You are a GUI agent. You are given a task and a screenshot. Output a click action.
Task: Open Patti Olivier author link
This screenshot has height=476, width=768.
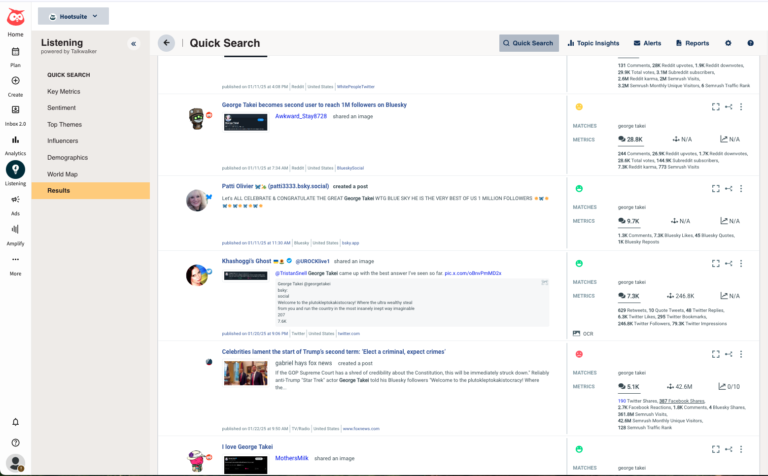(x=275, y=186)
